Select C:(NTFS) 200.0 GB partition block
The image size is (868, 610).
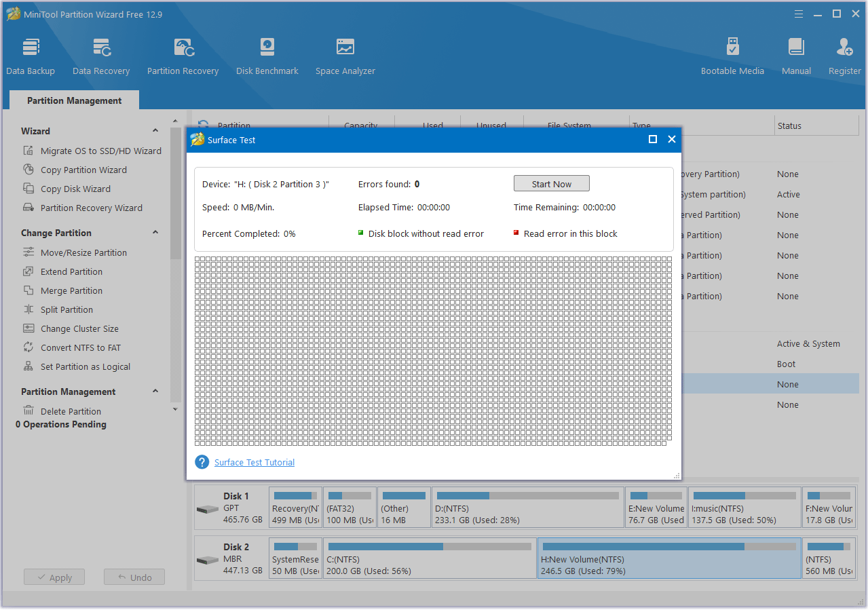430,558
